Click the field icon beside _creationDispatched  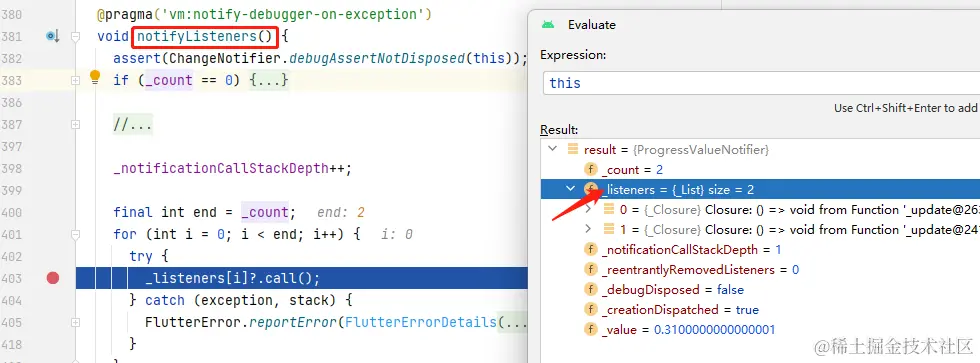coord(591,309)
